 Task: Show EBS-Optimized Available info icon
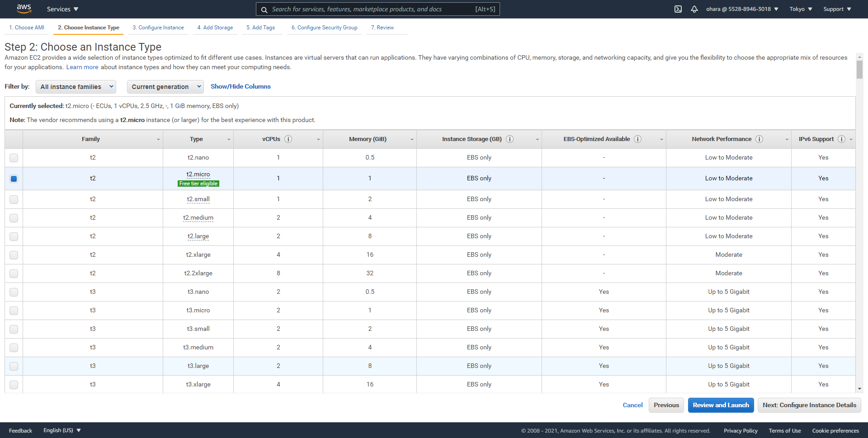coord(637,139)
